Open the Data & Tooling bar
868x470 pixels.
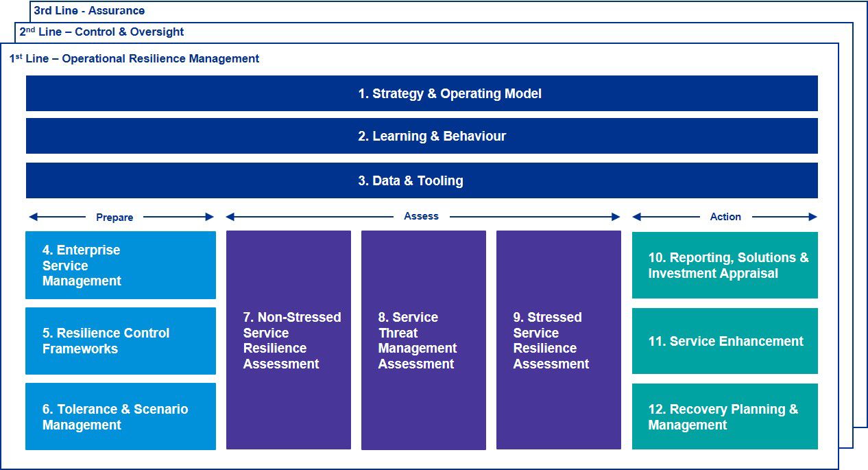click(422, 180)
